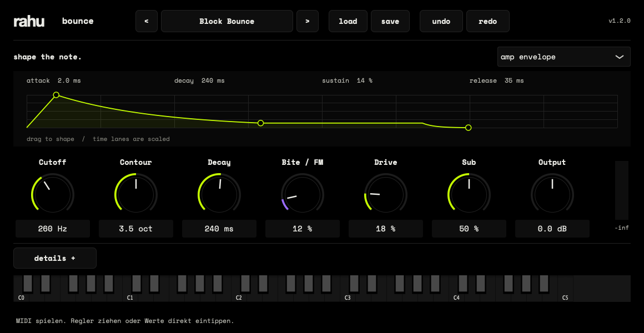Click the Decay knob
644x333 pixels.
[219, 194]
